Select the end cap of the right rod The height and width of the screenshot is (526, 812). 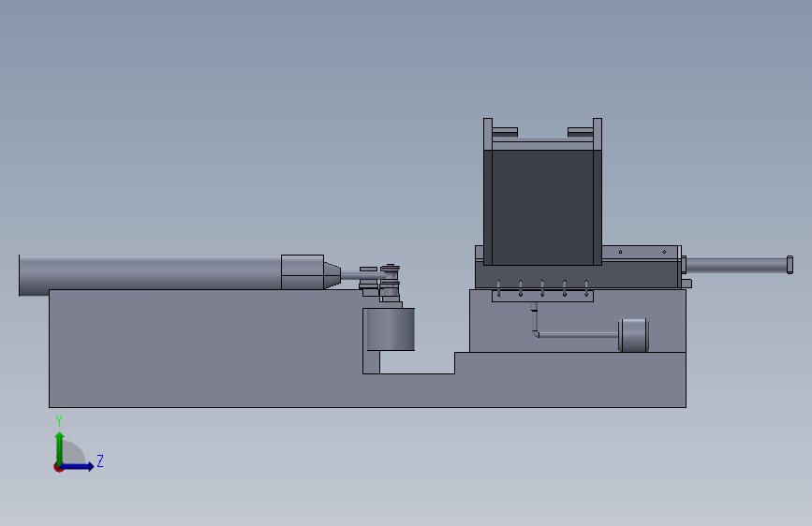[790, 265]
